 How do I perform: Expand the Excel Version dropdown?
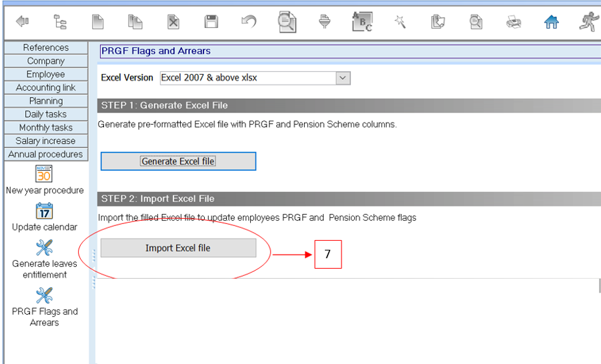click(343, 78)
